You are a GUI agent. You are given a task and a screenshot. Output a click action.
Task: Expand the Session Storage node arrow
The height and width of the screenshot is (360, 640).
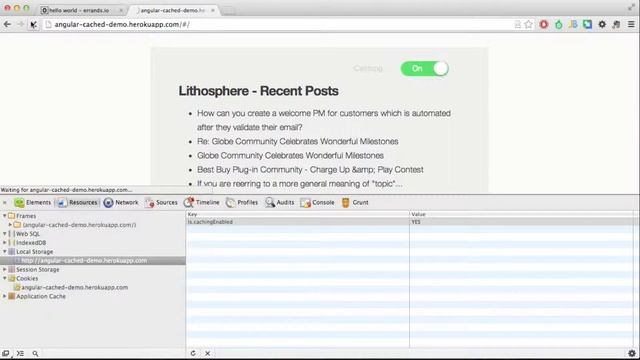tap(4, 269)
